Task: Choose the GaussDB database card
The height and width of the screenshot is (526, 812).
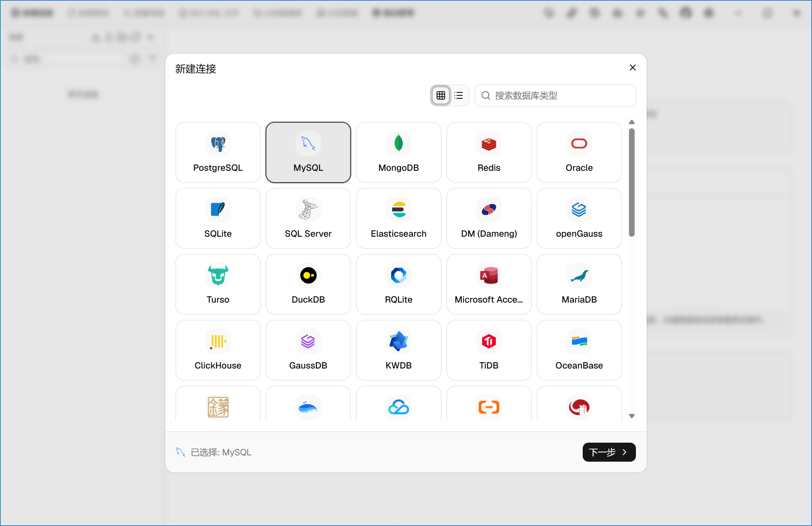Action: 308,350
